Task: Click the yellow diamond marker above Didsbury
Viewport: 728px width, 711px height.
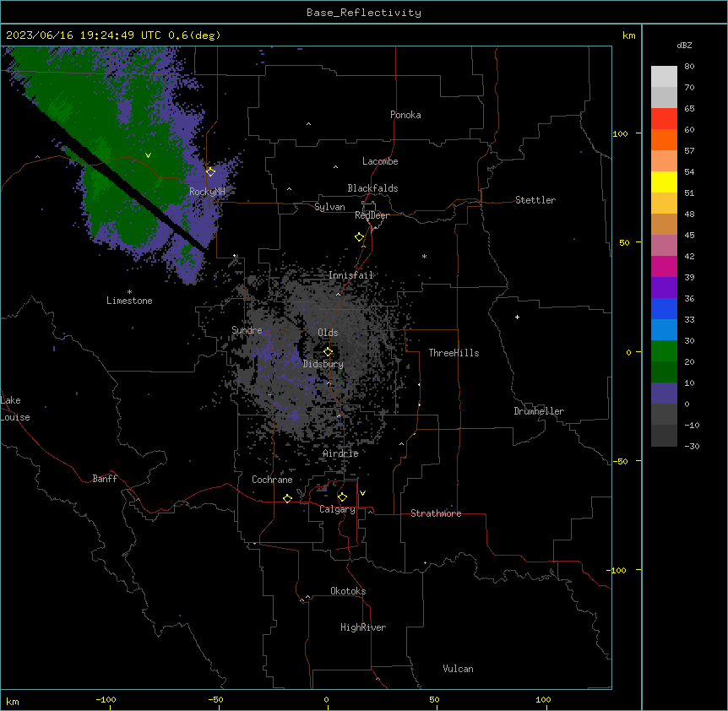Action: (x=328, y=352)
